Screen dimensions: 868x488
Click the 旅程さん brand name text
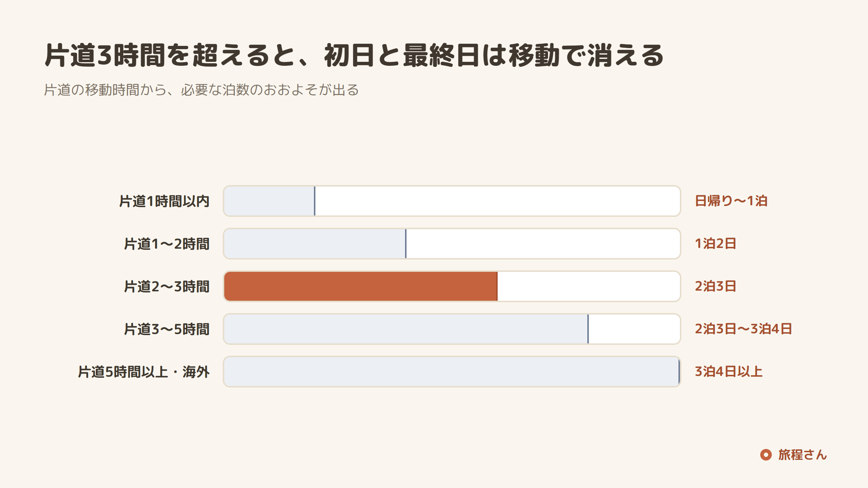803,455
